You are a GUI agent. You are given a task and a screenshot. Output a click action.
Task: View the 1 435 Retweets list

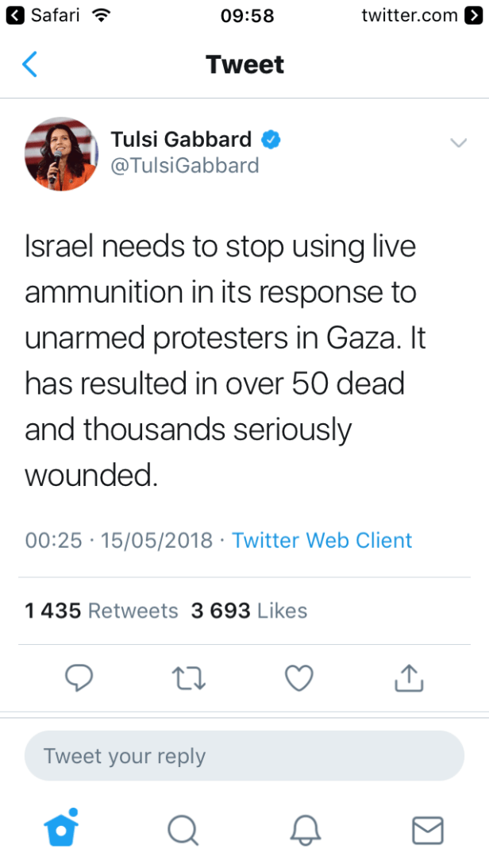102,610
